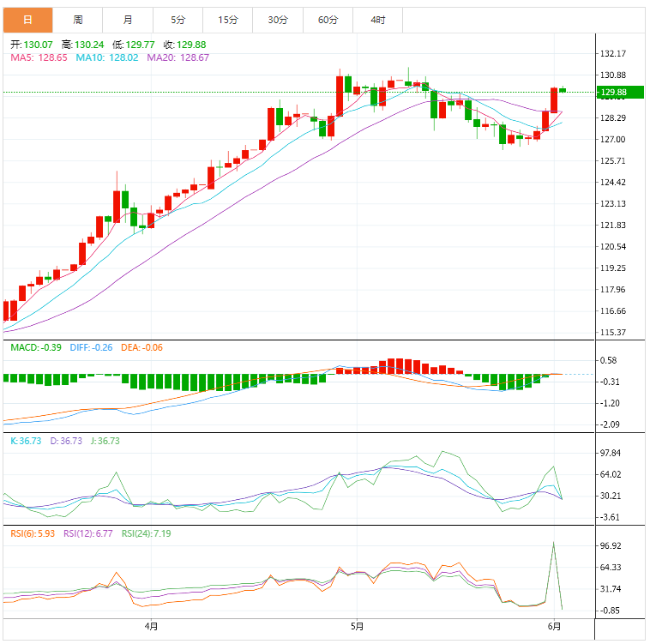Click the RSI(6) indicator label
The width and height of the screenshot is (650, 644).
[x=32, y=533]
